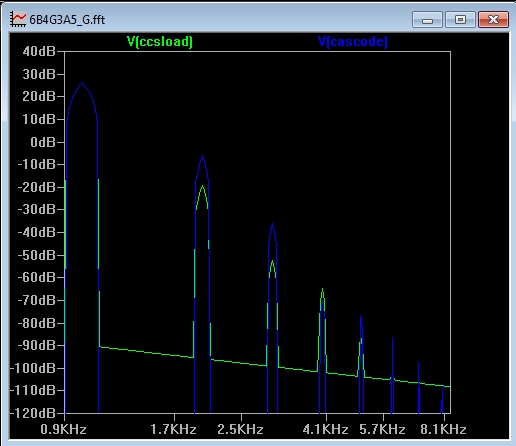Click the 0dB vertical axis label
Screen dimensions: 516x446
tap(43, 142)
